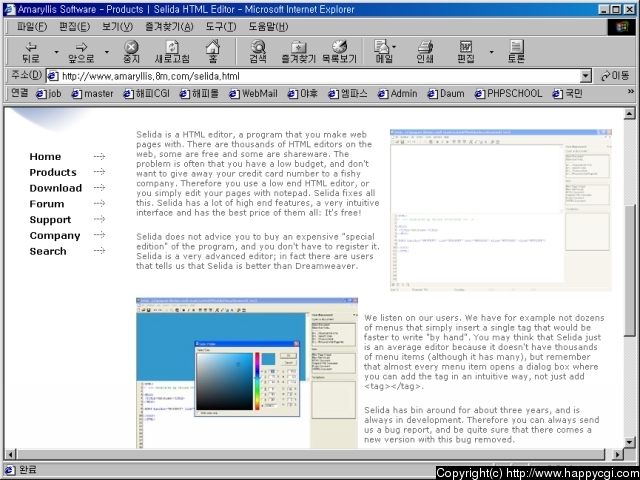Open the Admin links bar shortcut
Image resolution: width=640 pixels, height=480 pixels.
397,94
